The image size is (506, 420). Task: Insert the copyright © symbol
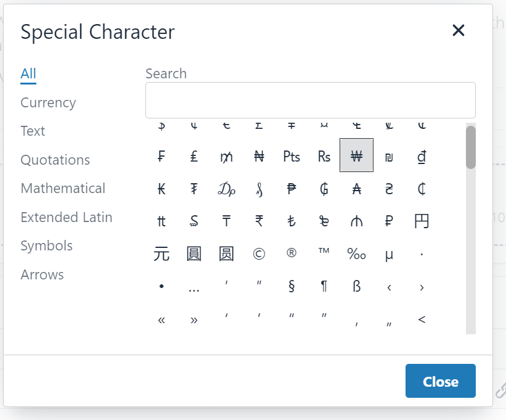(x=259, y=254)
